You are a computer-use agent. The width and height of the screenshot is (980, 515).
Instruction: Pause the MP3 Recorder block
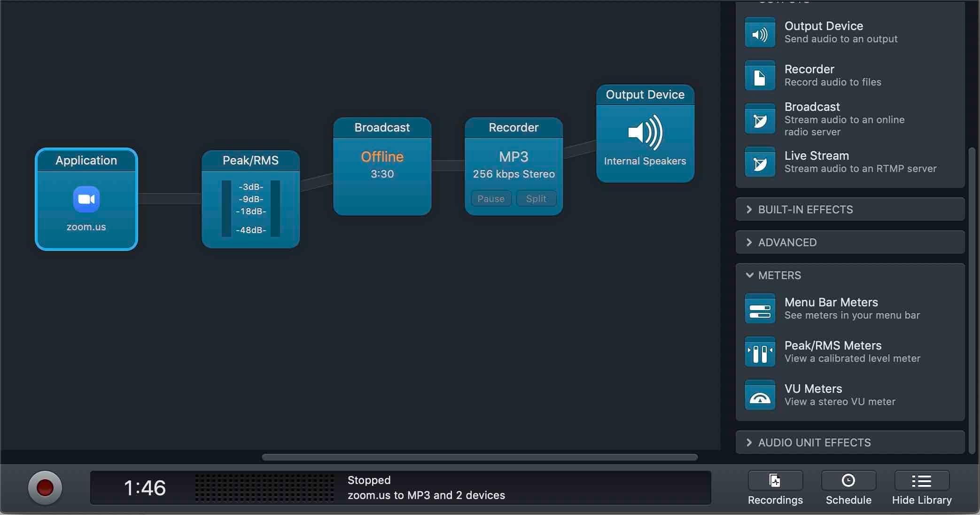[x=490, y=198]
